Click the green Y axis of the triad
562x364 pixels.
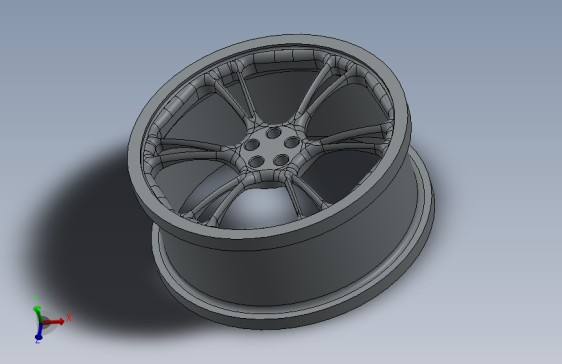[x=37, y=313]
